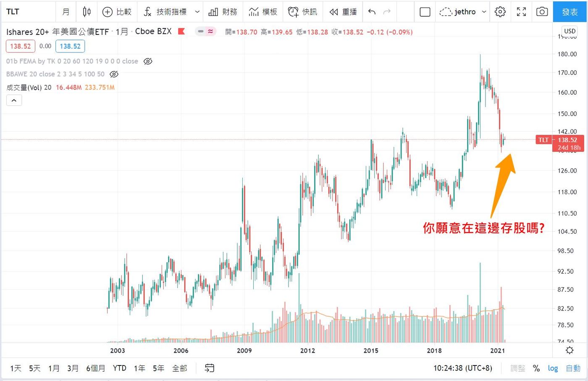Image resolution: width=588 pixels, height=381 pixels.
Task: Redo the last chart action
Action: coord(387,12)
